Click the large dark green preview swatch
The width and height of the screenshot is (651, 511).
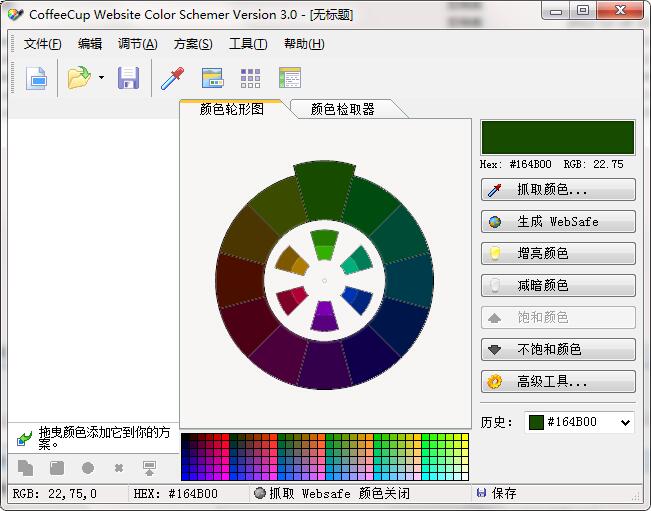(558, 138)
